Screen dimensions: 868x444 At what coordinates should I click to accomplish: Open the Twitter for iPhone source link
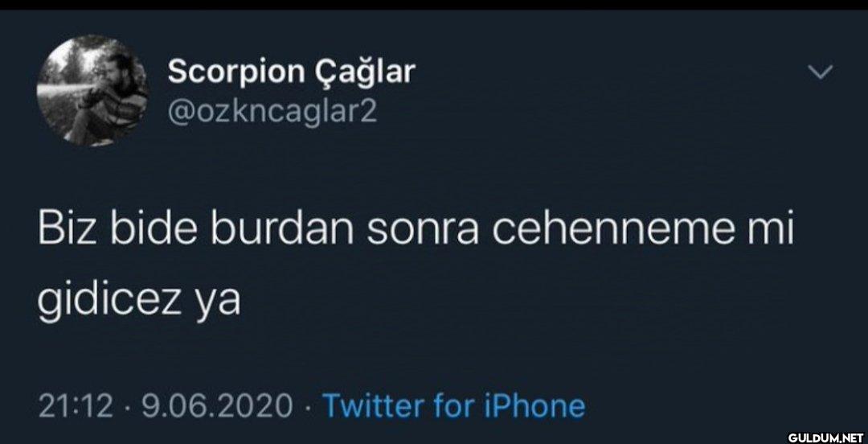click(x=453, y=405)
